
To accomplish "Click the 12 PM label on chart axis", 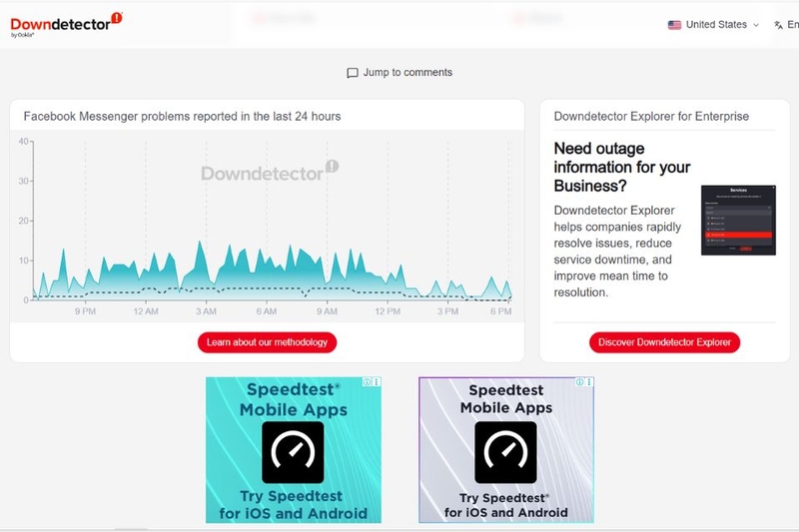I will (388, 311).
